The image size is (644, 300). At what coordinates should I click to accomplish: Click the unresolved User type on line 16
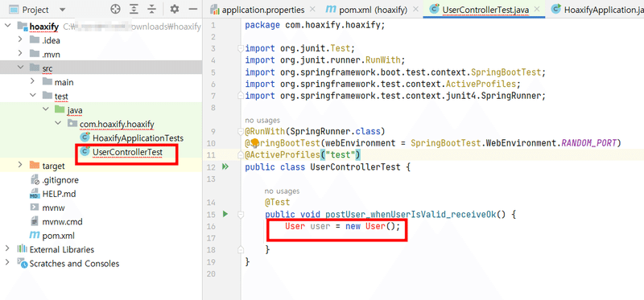(295, 226)
